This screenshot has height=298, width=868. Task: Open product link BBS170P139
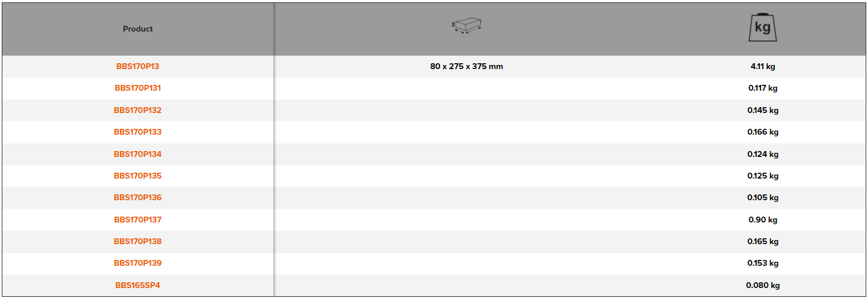click(138, 263)
